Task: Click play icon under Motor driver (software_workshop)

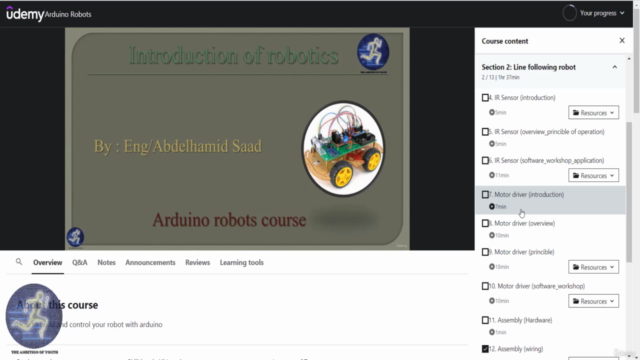Action: click(x=491, y=301)
